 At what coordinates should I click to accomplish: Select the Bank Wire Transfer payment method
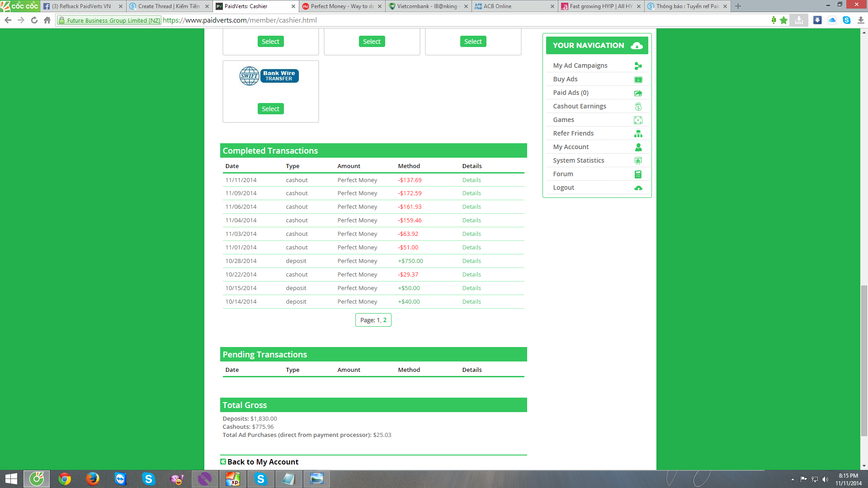pos(270,109)
